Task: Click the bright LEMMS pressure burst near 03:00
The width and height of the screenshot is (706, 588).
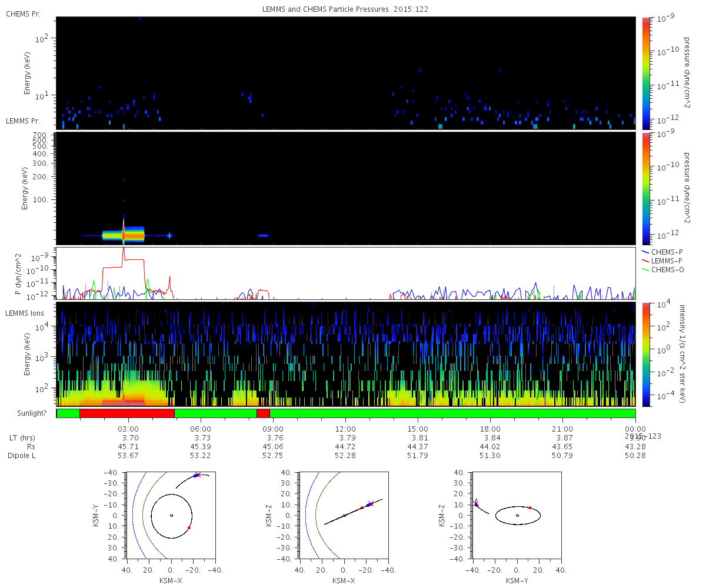Action: [x=123, y=235]
